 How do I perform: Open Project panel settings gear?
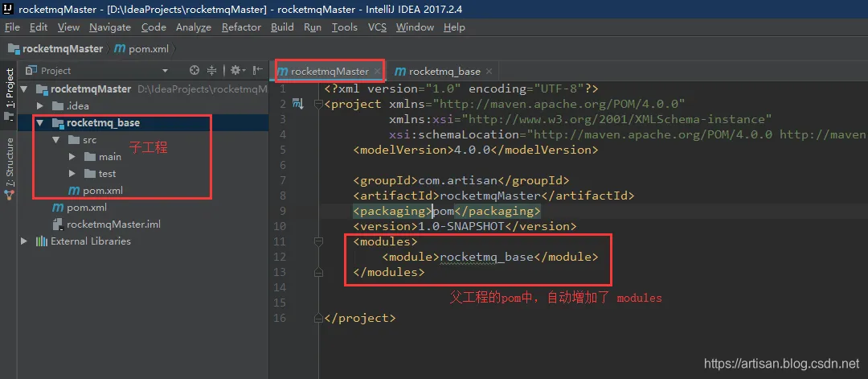tap(237, 70)
